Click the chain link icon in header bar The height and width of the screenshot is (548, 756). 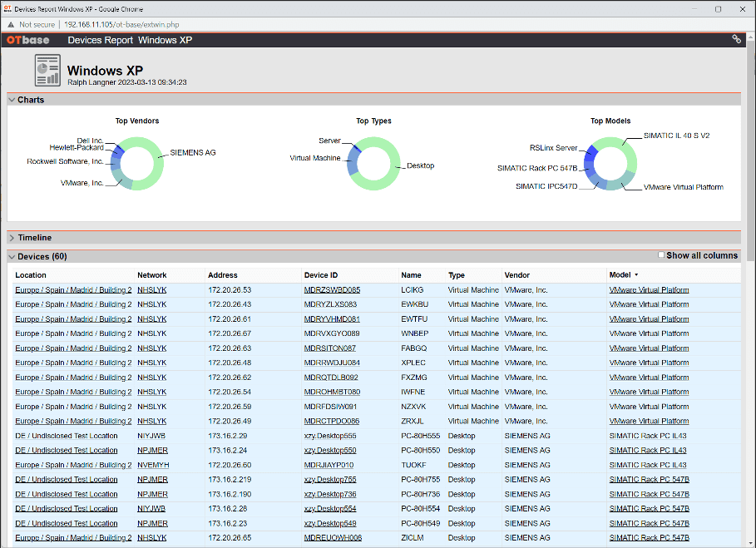tap(736, 39)
